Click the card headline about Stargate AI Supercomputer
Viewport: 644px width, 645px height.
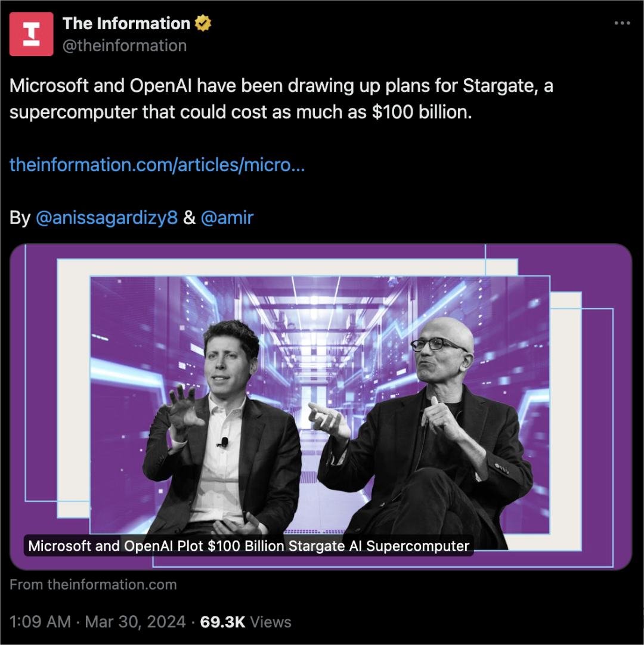[249, 546]
